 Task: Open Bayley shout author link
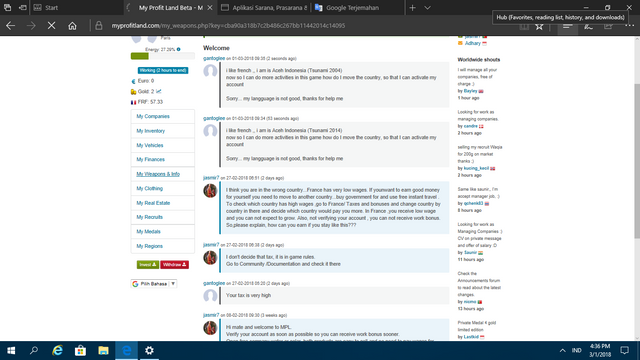click(470, 91)
